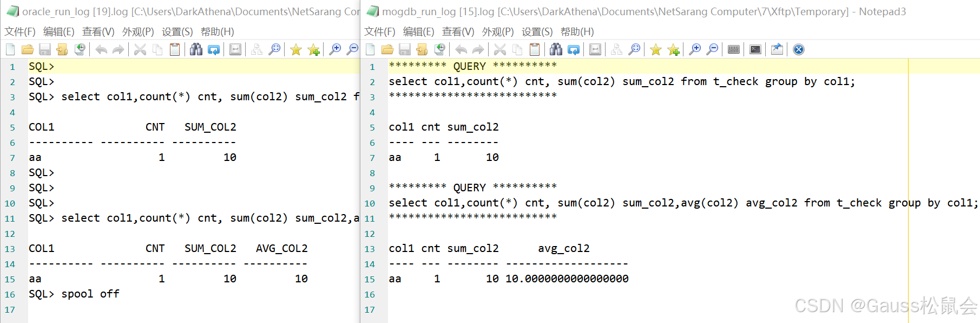Open 帮助(H) menu in mogdb_run_log window

577,32
